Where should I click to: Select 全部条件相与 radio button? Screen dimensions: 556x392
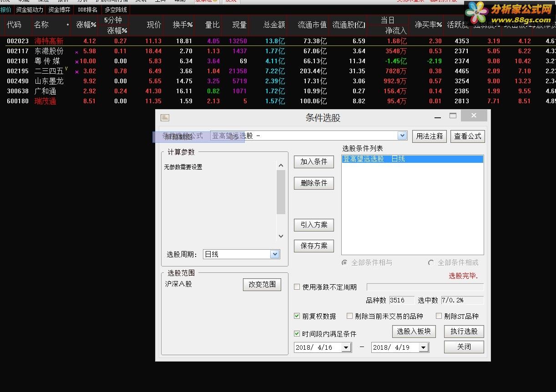[344, 262]
